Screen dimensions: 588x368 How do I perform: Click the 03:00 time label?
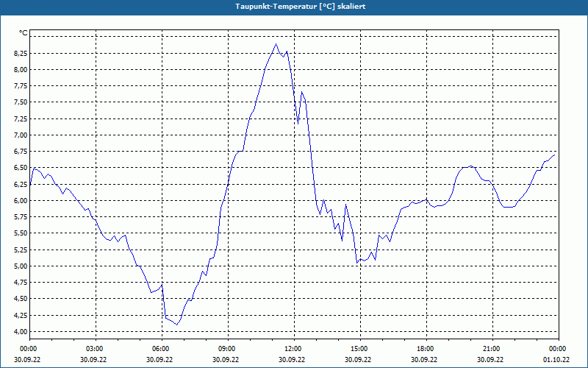pos(96,349)
